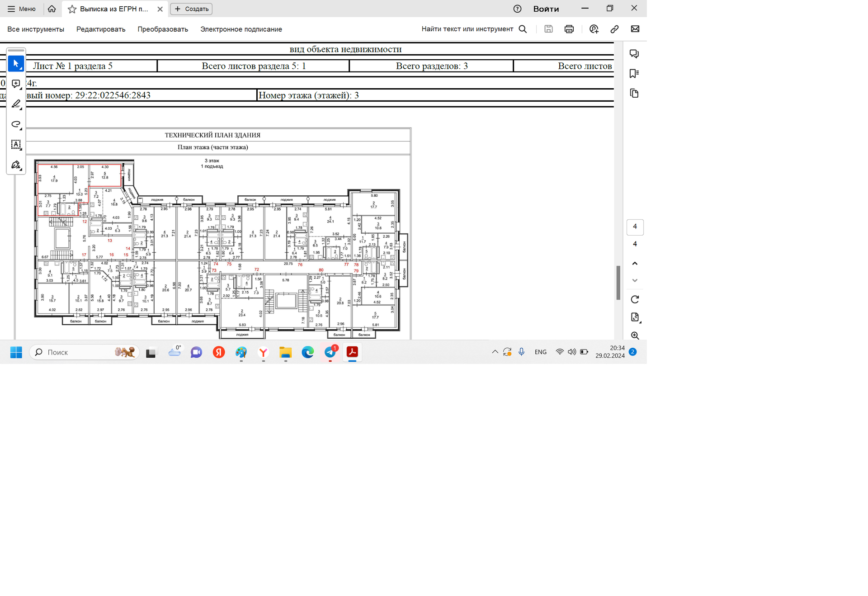868x596 pixels.
Task: Select the highlighter pen tool
Action: tap(16, 104)
